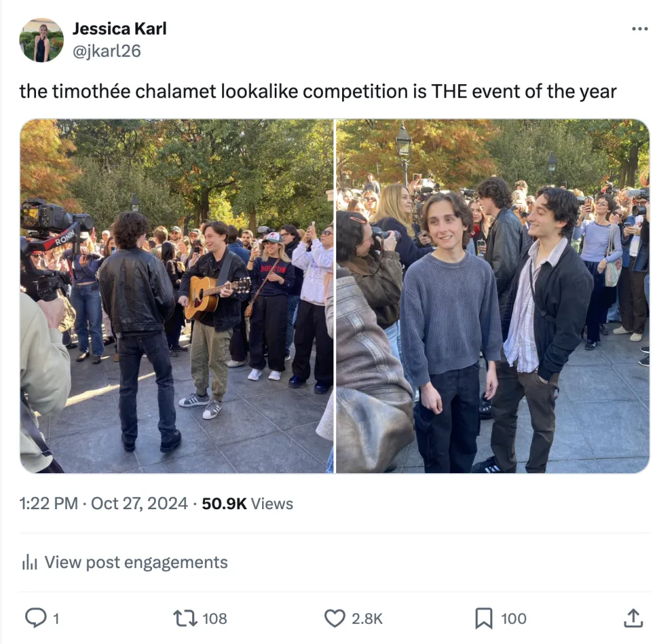Share the post using the upload arrow icon
Screen dimensions: 667x644
click(633, 618)
